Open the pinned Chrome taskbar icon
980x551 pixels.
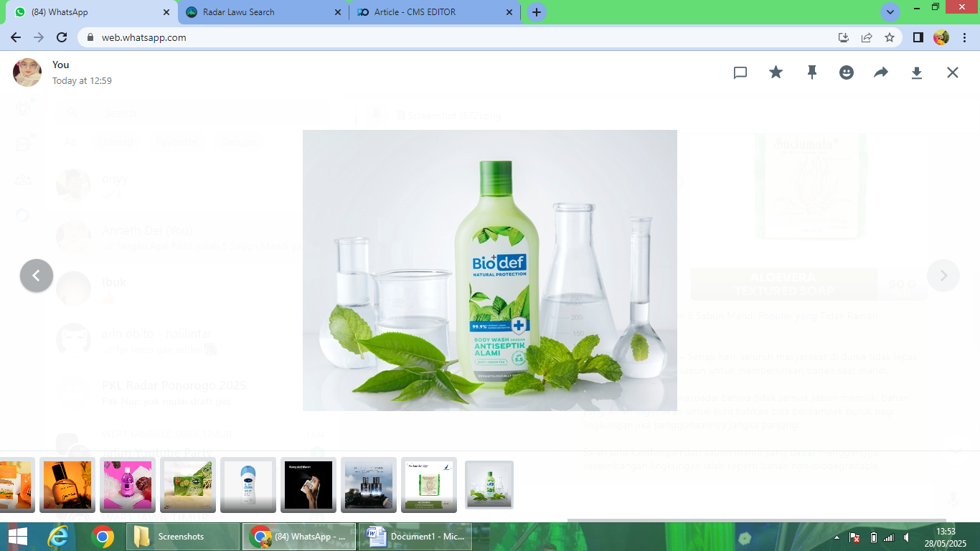(x=103, y=537)
